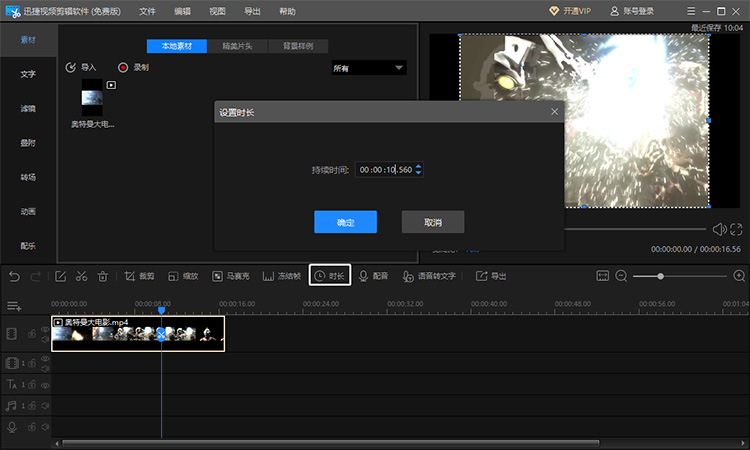This screenshot has height=450, width=750.
Task: Select the 奥特曼大电影.mp4 timeline clip
Action: click(138, 334)
